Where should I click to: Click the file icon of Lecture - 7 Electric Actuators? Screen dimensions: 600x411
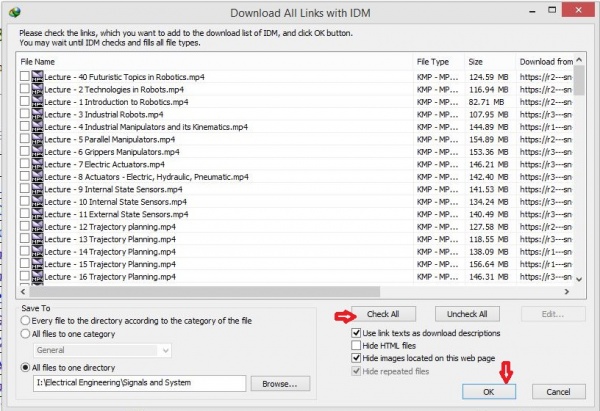(38, 164)
